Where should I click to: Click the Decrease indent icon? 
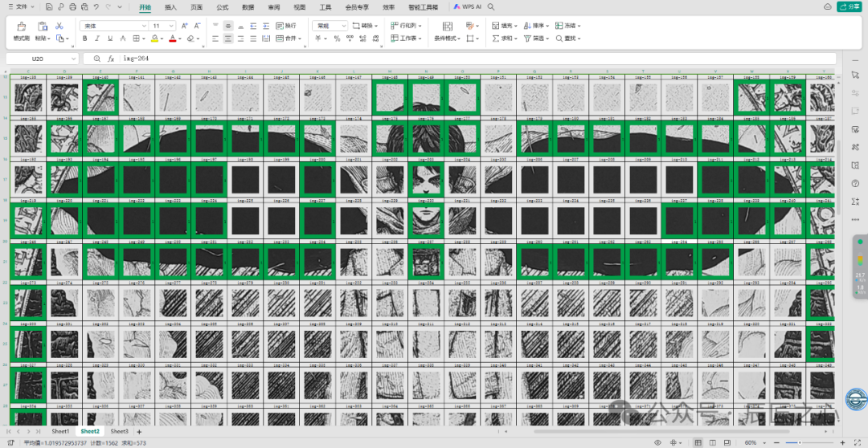click(253, 26)
